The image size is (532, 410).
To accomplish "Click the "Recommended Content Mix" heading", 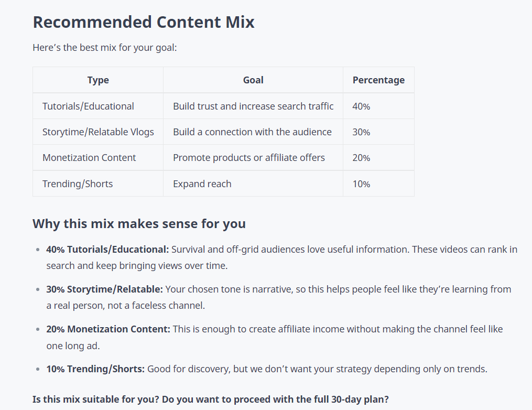I will point(143,22).
